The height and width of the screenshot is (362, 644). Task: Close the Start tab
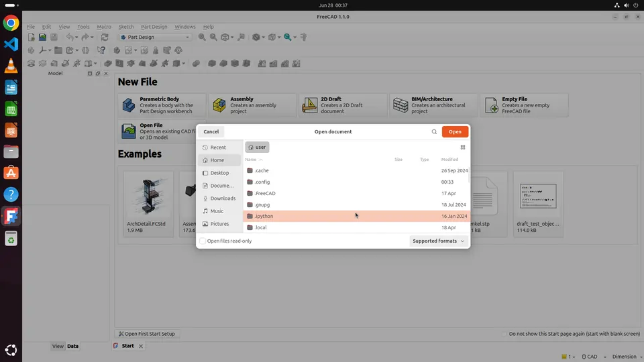[141, 347]
